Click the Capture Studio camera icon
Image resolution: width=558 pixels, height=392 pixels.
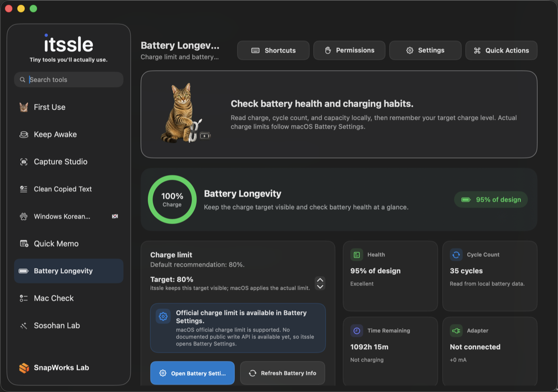(x=24, y=162)
